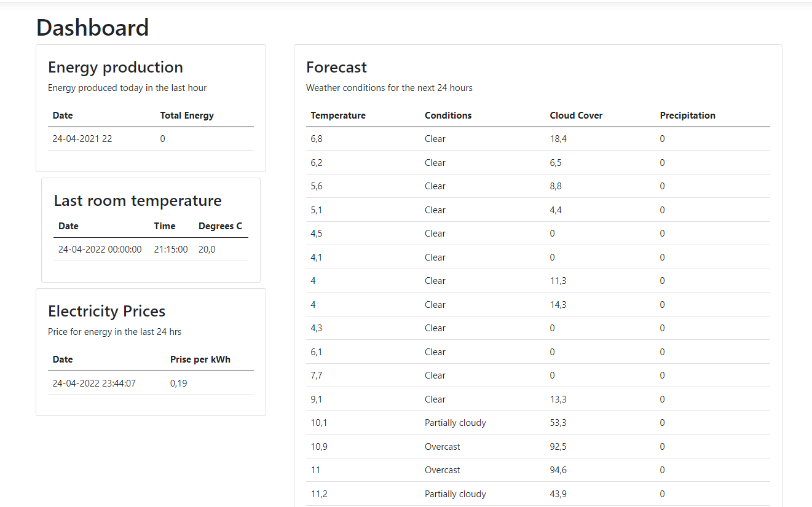Select the 94,6 cloud cover value
The image size is (812, 507).
558,470
